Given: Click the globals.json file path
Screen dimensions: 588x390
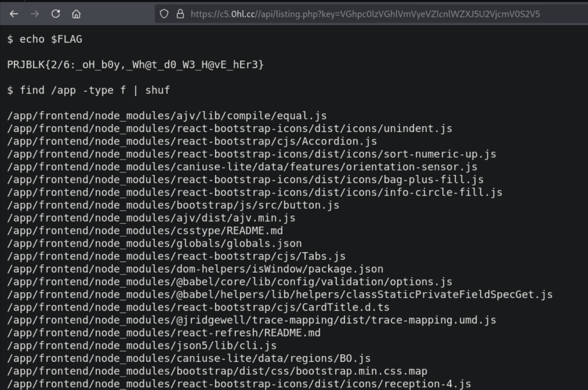Looking at the screenshot, I should pos(154,243).
